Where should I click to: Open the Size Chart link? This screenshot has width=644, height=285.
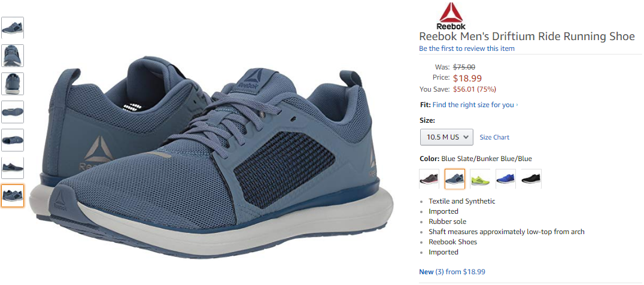coord(494,137)
